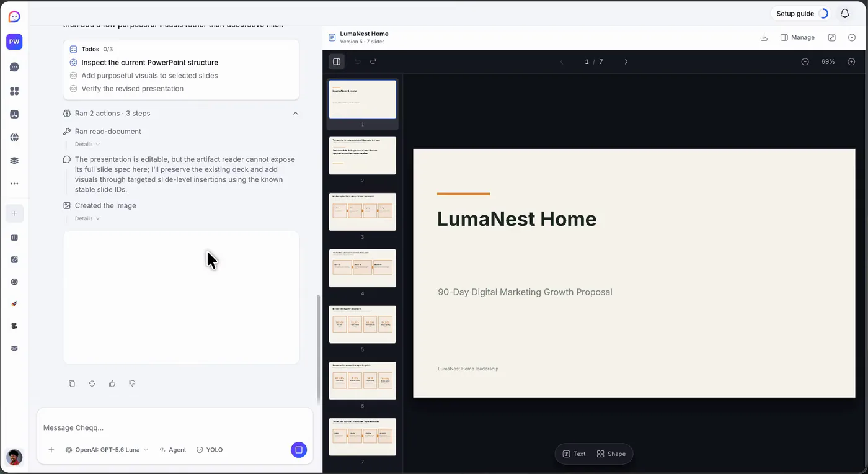
Task: Collapse the Ran 2 actions section
Action: pos(296,114)
